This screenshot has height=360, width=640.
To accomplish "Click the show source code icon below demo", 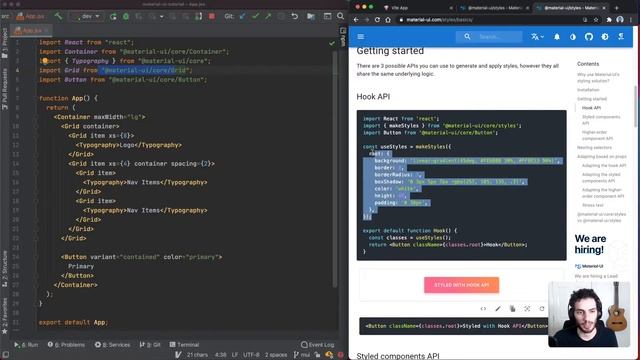I will (x=483, y=309).
